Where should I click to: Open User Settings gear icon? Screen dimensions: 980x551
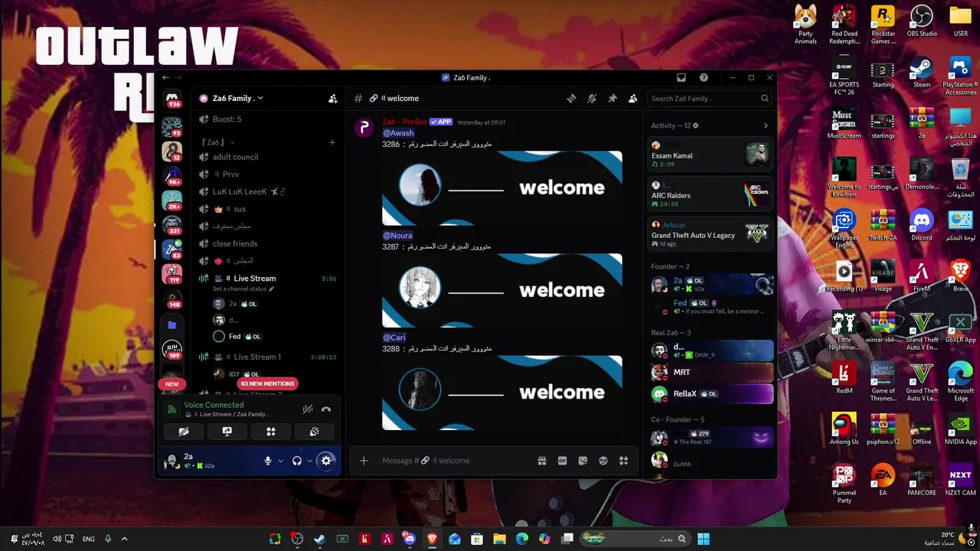click(x=326, y=461)
